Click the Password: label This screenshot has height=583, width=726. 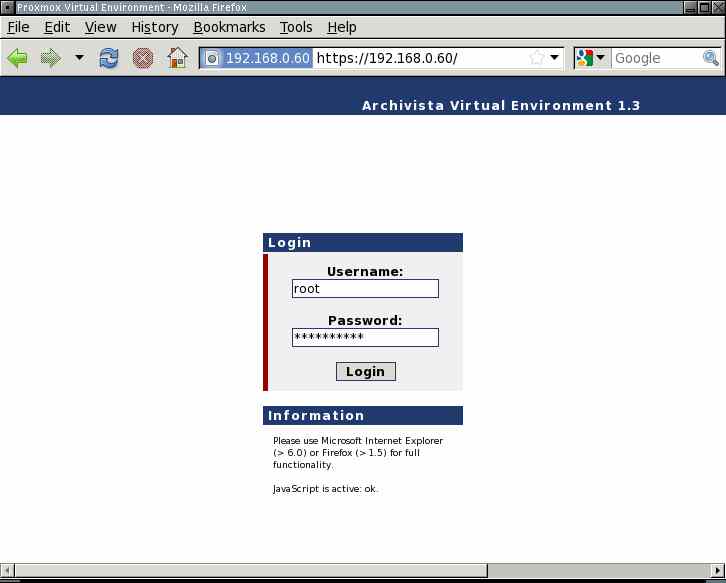(x=365, y=320)
